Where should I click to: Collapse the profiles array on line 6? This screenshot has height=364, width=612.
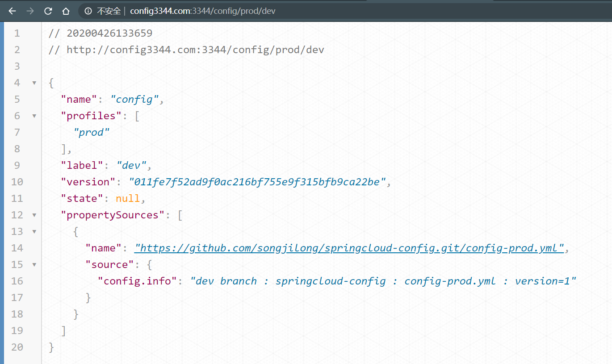tap(34, 116)
